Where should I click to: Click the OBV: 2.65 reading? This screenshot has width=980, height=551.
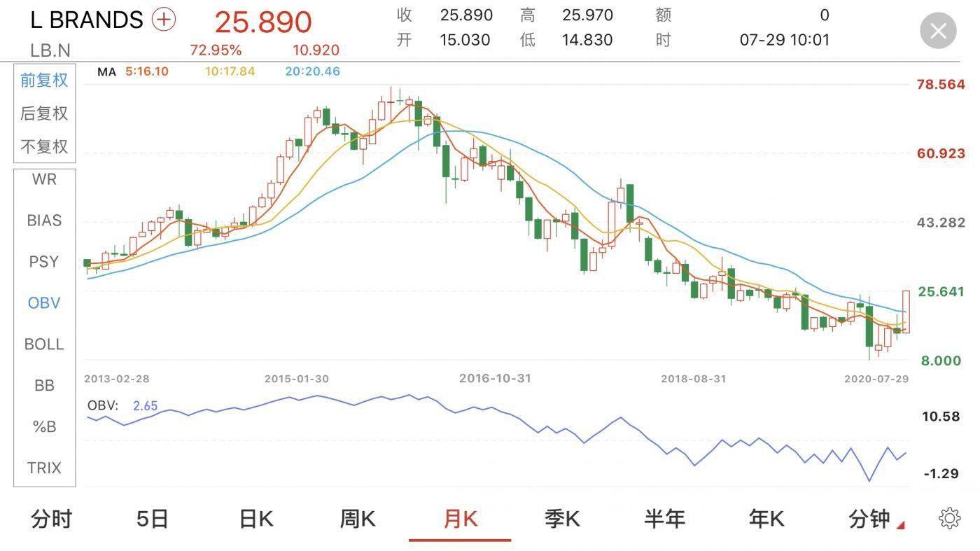[122, 405]
